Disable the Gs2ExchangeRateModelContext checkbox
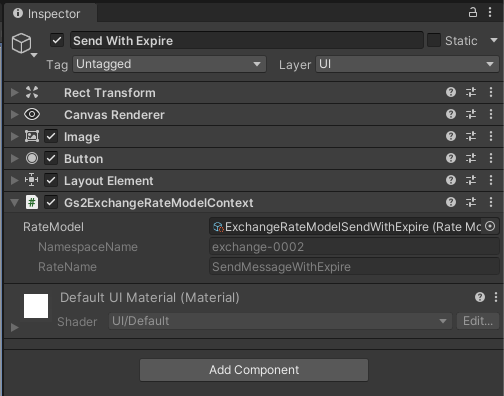Viewport: 504px width, 396px height. (x=51, y=202)
